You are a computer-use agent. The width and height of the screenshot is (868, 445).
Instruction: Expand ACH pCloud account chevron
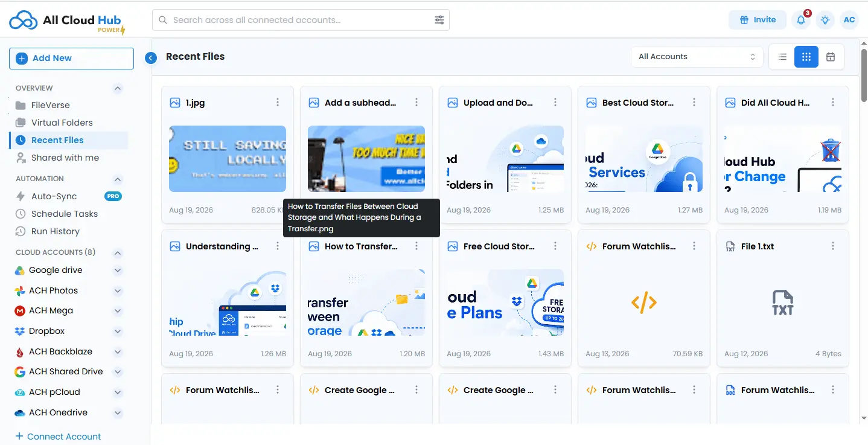pyautogui.click(x=118, y=392)
